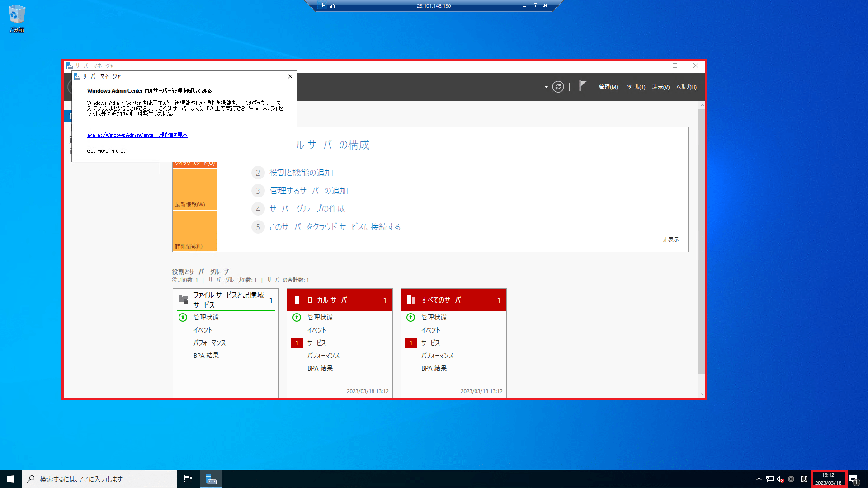Open パフォーマンス in ローカル サーバー tile
This screenshot has width=868, height=488.
pyautogui.click(x=323, y=356)
